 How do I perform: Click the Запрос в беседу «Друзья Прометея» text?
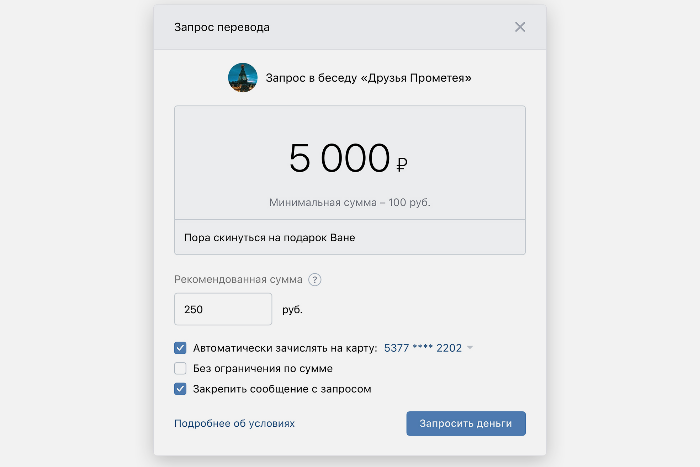click(368, 78)
